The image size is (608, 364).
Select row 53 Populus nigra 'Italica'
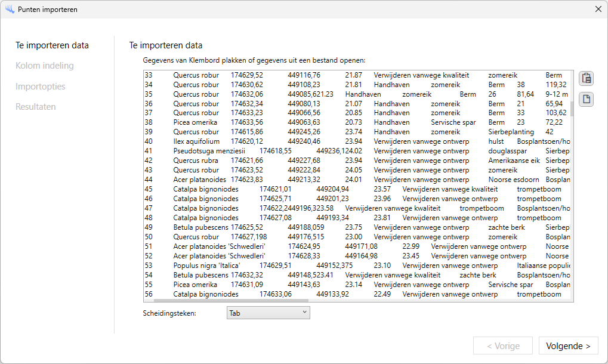(x=206, y=266)
